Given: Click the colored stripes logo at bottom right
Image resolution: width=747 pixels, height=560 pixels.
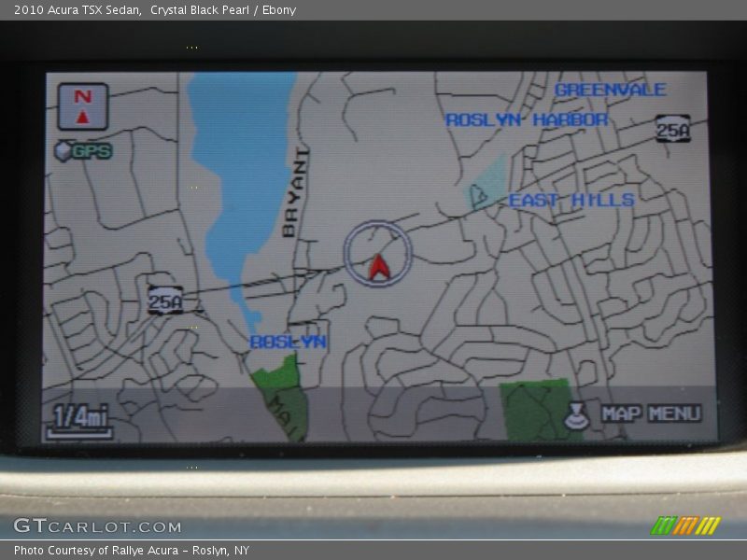Looking at the screenshot, I should (x=685, y=525).
